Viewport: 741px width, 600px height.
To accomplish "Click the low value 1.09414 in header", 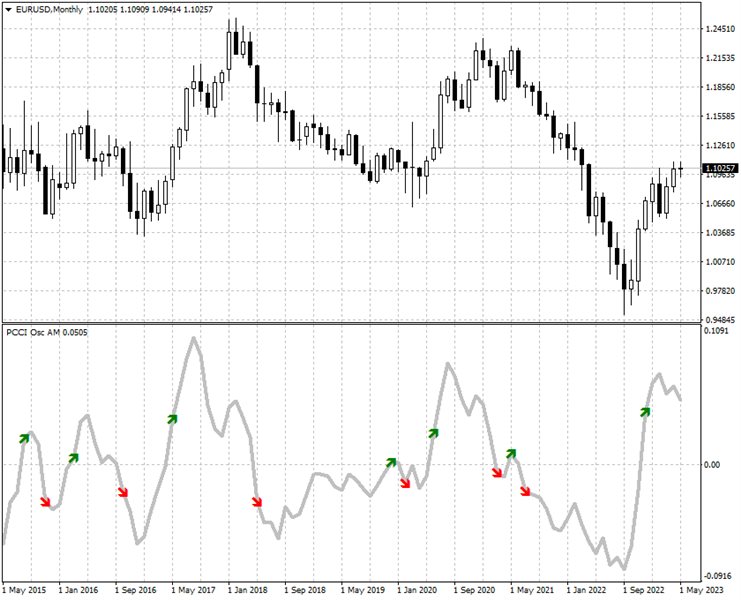I will coord(167,9).
